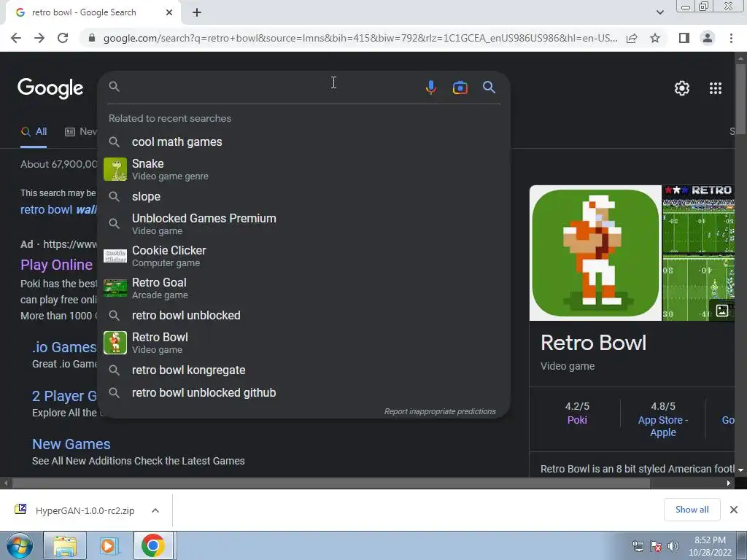The image size is (747, 560).
Task: Open the Google apps grid
Action: point(716,88)
